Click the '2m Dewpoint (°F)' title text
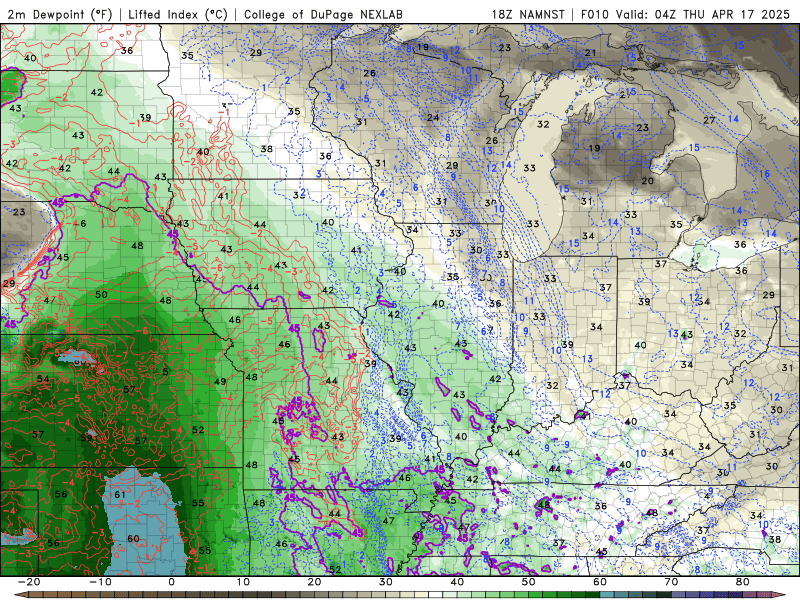Screen dimensions: 800x600 point(60,14)
